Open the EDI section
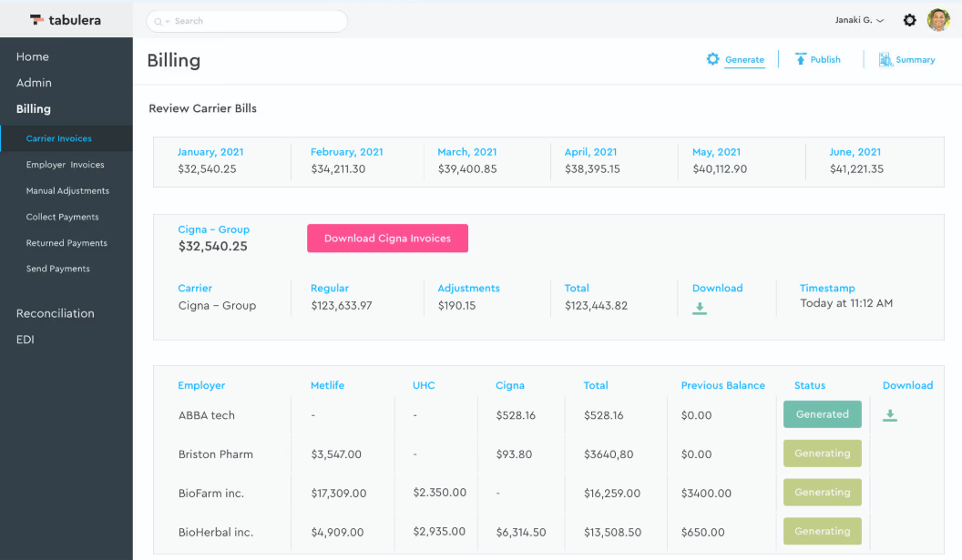The image size is (962, 560). click(25, 340)
